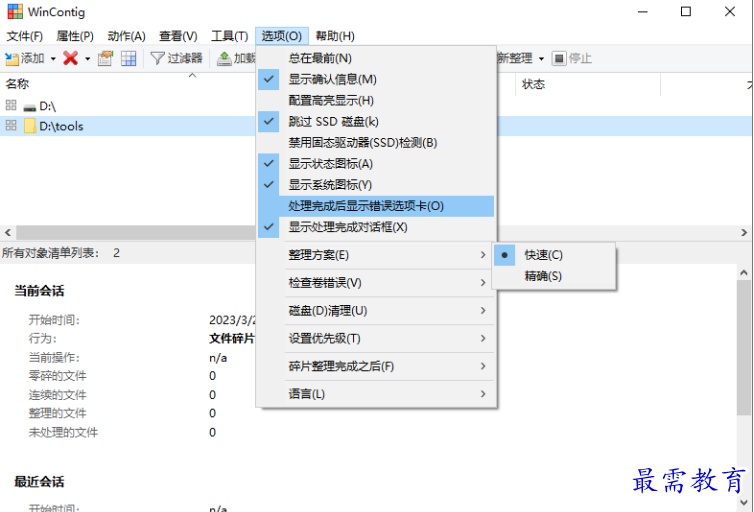The height and width of the screenshot is (512, 754).
Task: Click the vertical scrollbar thumb in session panel
Action: click(744, 348)
